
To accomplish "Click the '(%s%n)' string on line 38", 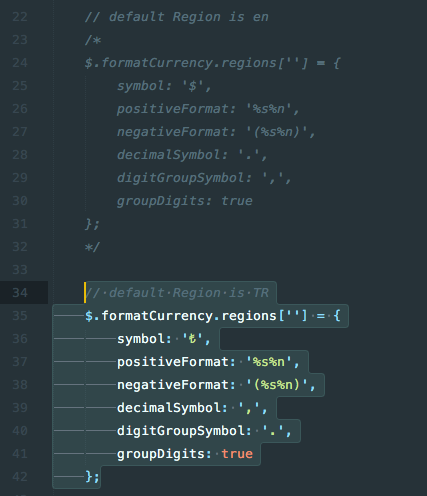I will tap(277, 385).
